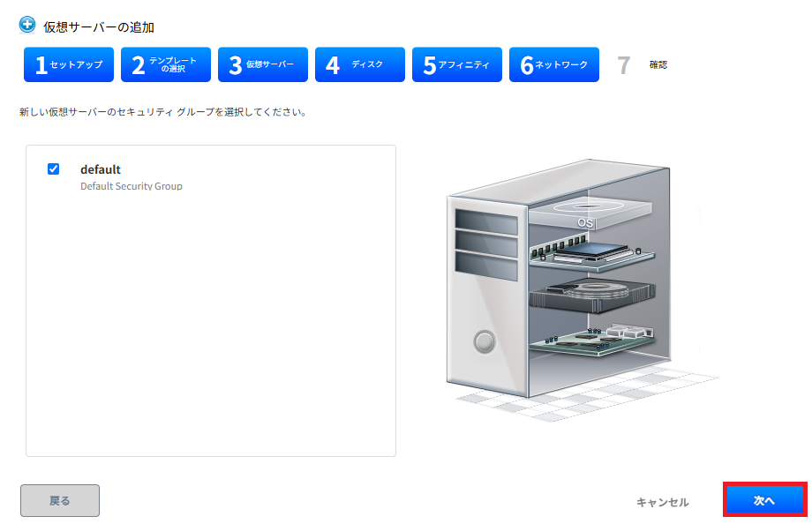The image size is (812, 524).
Task: Go to step 1 セットアップ
Action: click(69, 64)
